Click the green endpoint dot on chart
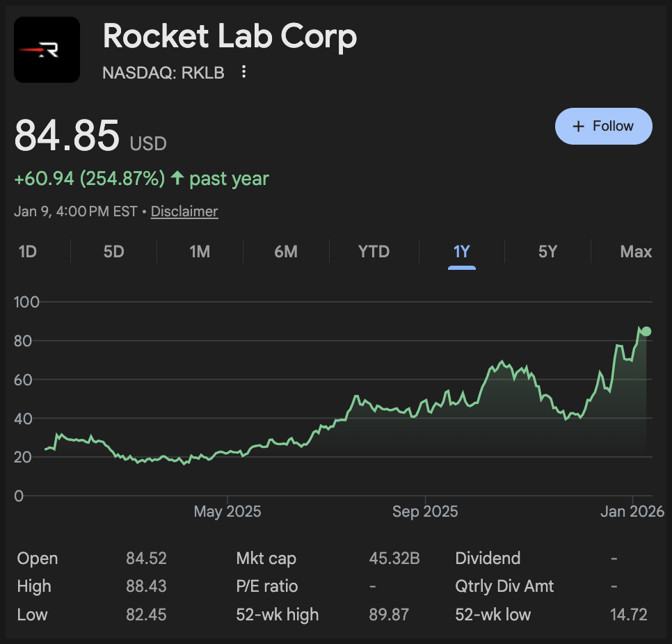Viewport: 672px width, 644px height. coord(646,331)
